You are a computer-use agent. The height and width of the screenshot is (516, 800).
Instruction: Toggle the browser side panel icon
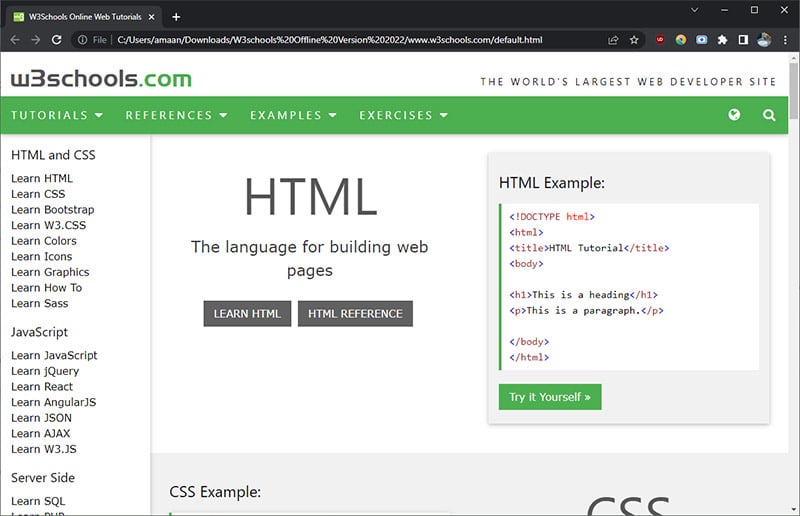tap(743, 39)
